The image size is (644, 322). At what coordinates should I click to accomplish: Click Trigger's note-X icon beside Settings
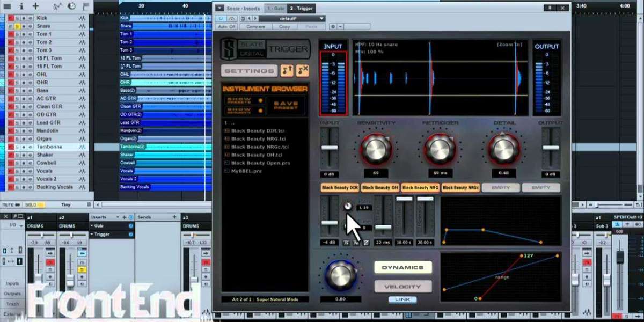pyautogui.click(x=303, y=70)
